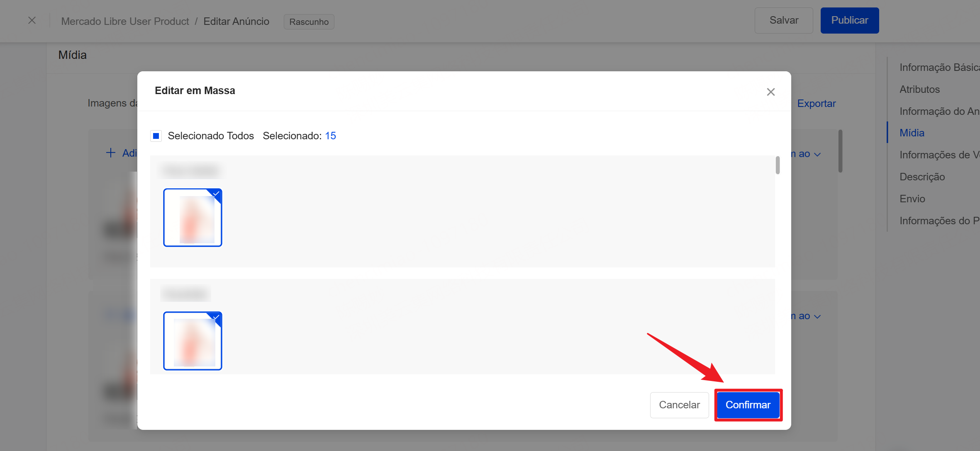
Task: Click checkmark badge on first image thumbnail
Action: tap(217, 194)
